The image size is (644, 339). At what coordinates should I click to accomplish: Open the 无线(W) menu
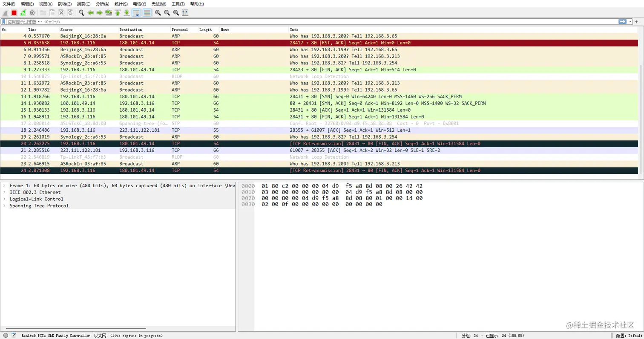click(x=159, y=4)
